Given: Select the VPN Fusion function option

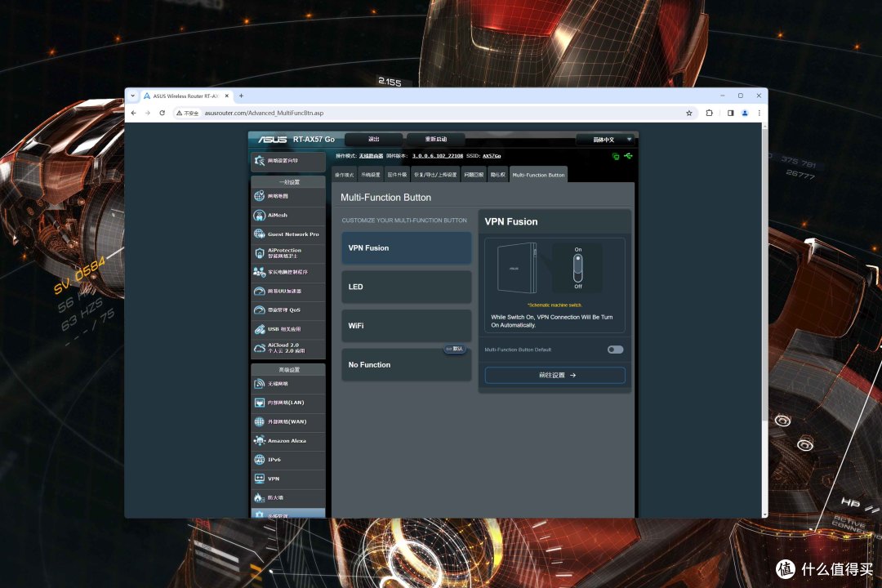Looking at the screenshot, I should [x=406, y=248].
